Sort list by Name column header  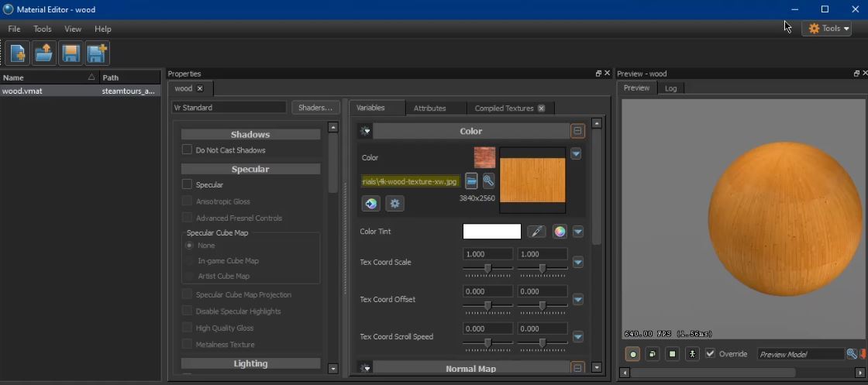pos(50,77)
